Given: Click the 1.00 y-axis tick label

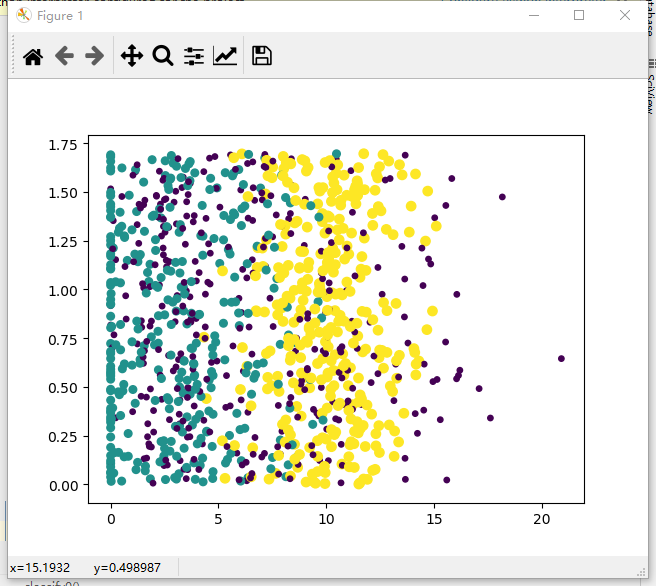Looking at the screenshot, I should [x=63, y=291].
